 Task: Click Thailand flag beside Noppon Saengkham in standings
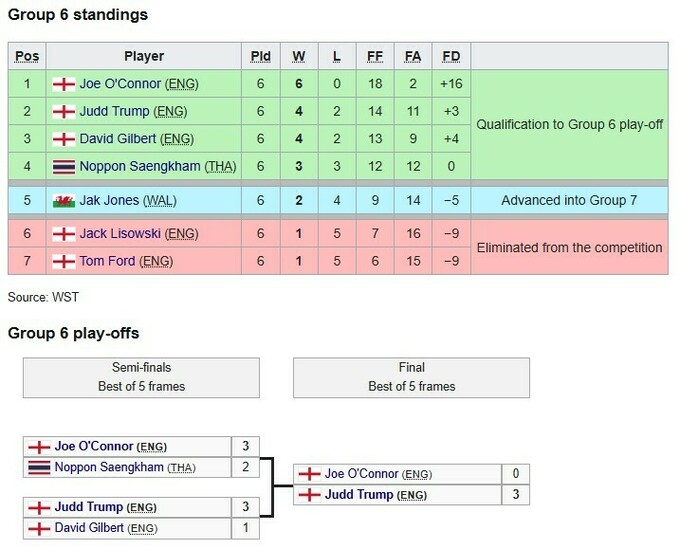[65, 166]
